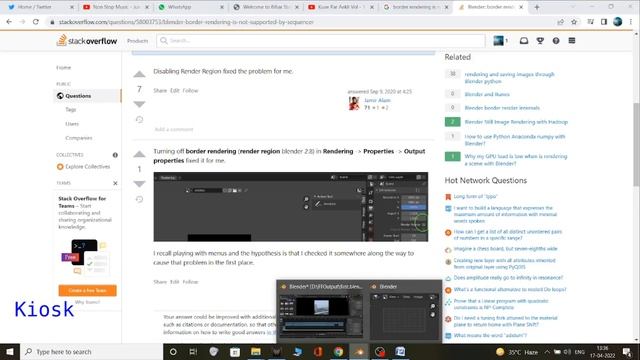Upvote the answer with score 1
The height and width of the screenshot is (360, 640).
(139, 154)
